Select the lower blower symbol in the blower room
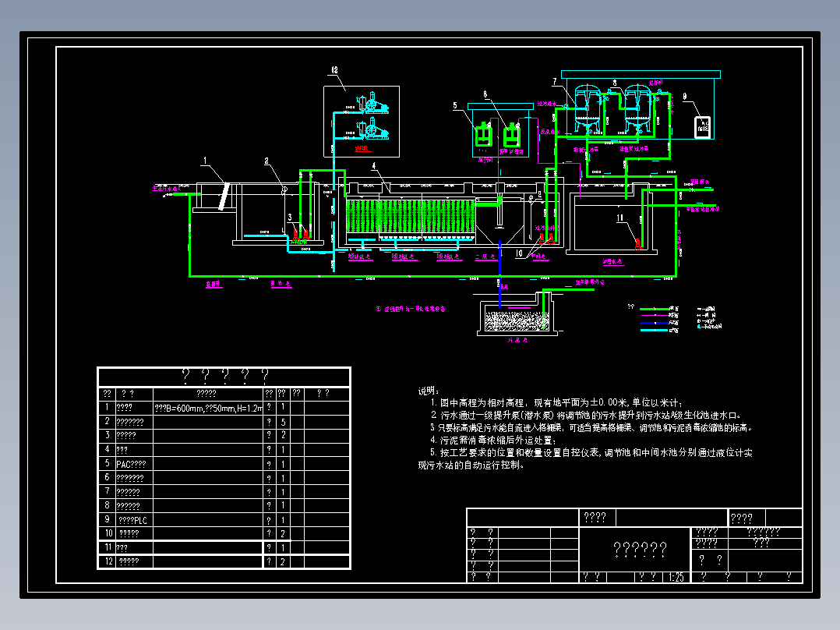This screenshot has width=840, height=630. [372, 129]
